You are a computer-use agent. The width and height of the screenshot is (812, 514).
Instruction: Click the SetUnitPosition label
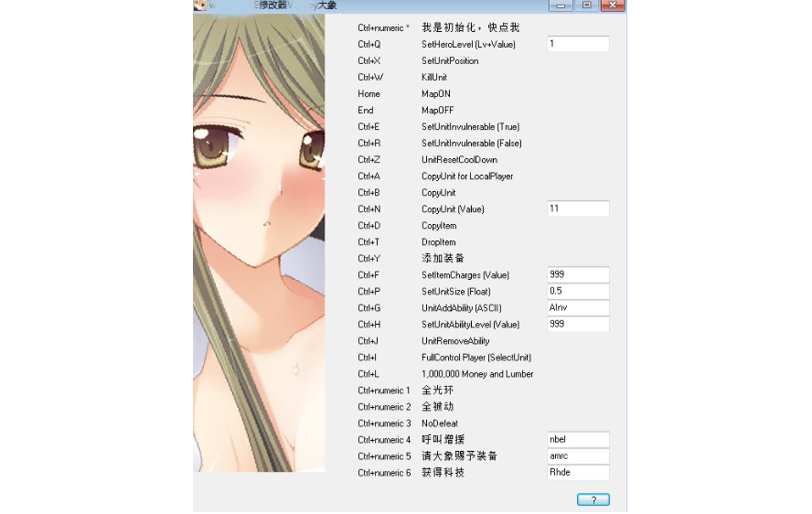coord(450,61)
